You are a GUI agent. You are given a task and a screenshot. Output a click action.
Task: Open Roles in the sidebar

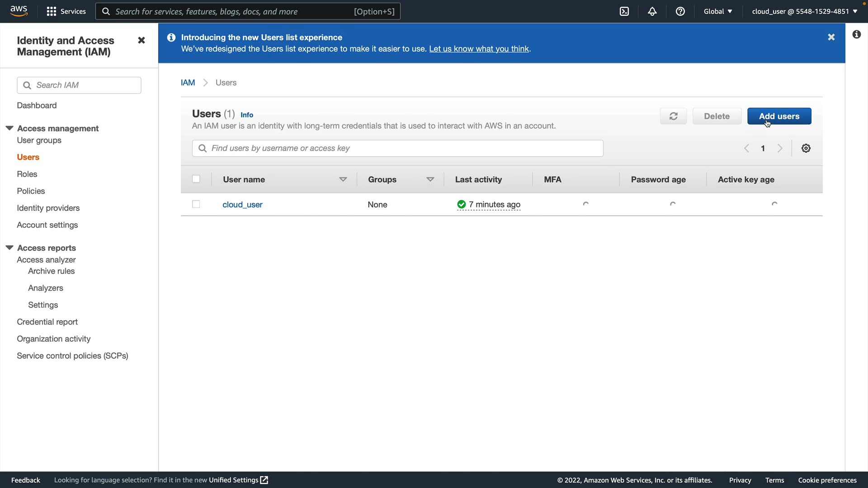(27, 174)
